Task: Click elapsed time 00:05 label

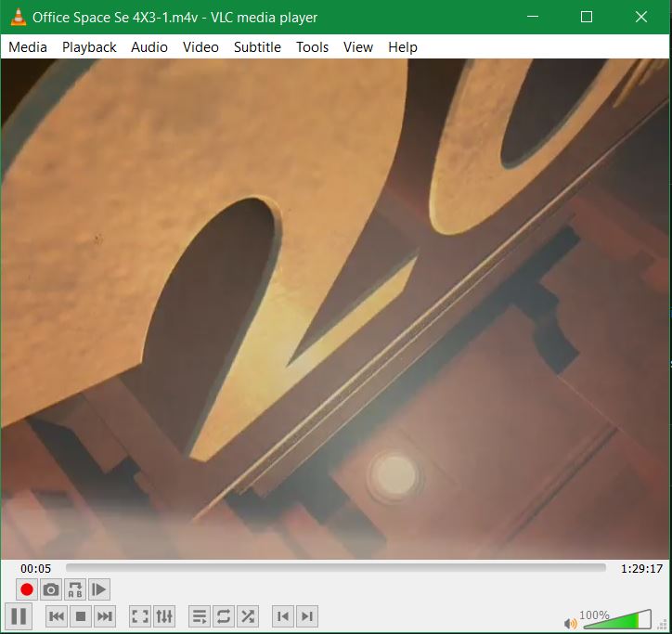Action: 35,568
